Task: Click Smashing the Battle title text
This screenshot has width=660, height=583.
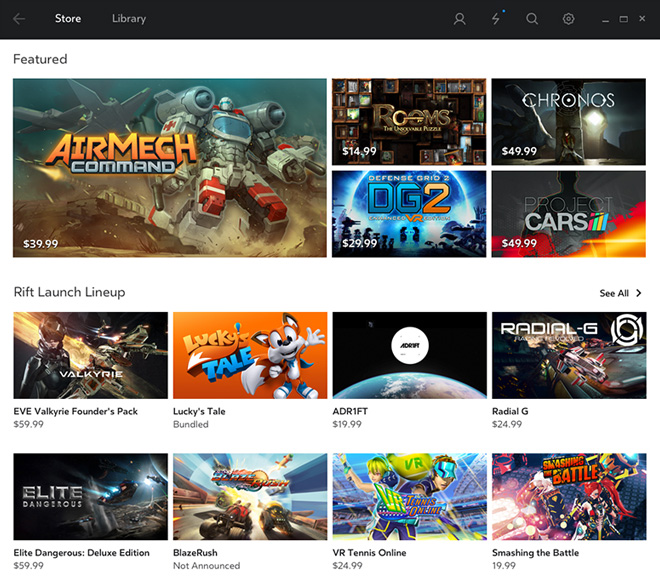Action: point(535,553)
